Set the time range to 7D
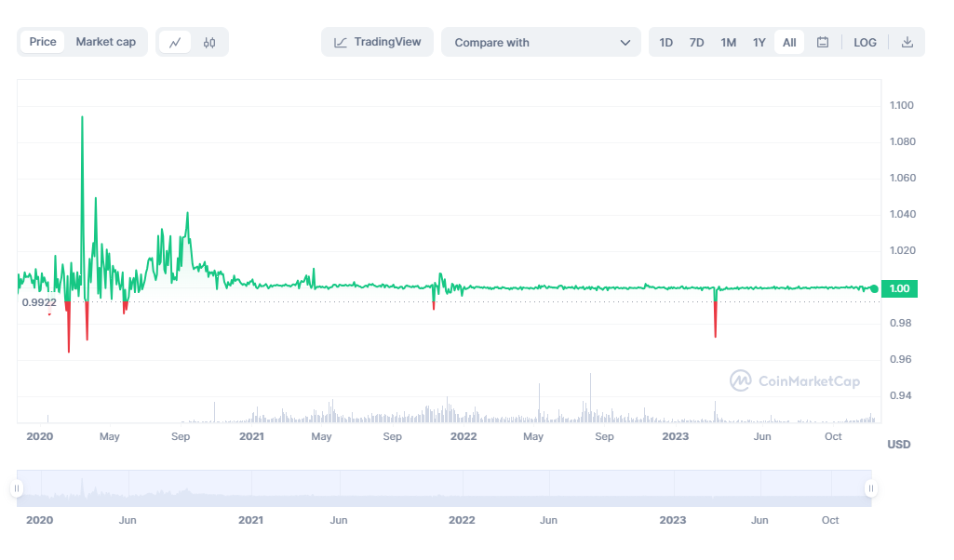The height and width of the screenshot is (560, 954). point(696,42)
